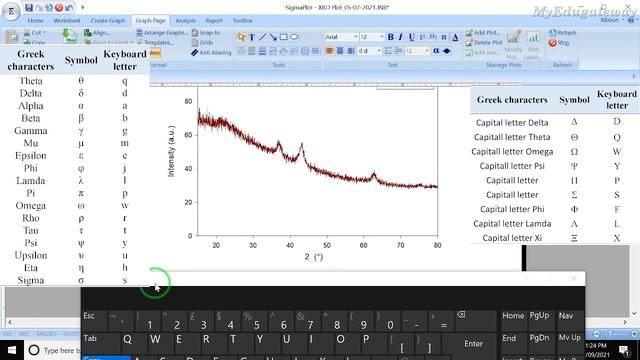
Task: Open Templates... option
Action: pos(156,42)
